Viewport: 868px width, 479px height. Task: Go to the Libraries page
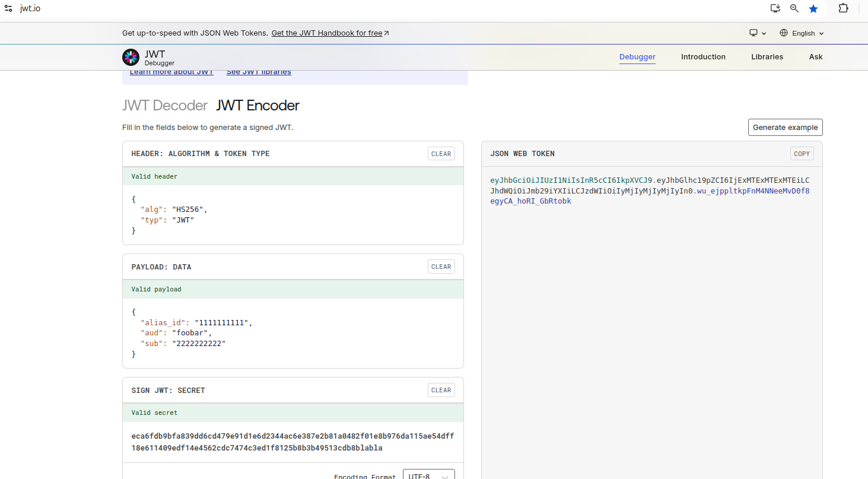[767, 57]
